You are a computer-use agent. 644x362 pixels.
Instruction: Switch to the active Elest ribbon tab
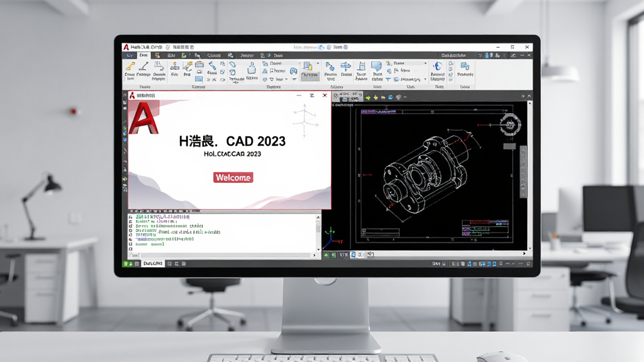point(143,55)
